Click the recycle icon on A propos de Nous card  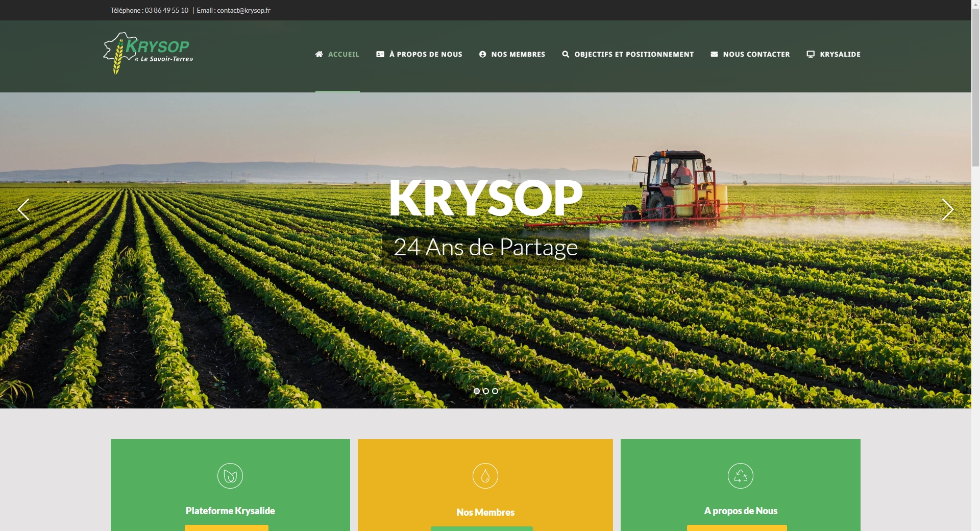tap(741, 476)
